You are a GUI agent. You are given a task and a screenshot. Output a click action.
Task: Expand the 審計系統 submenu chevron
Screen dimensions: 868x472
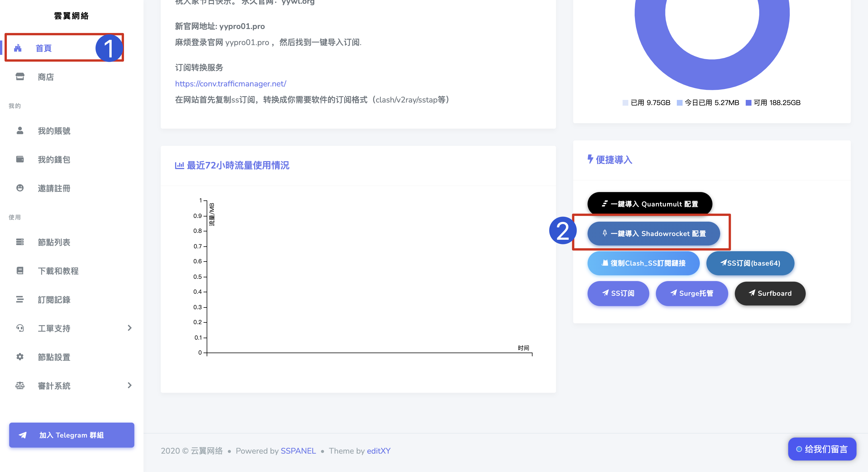pyautogui.click(x=129, y=385)
